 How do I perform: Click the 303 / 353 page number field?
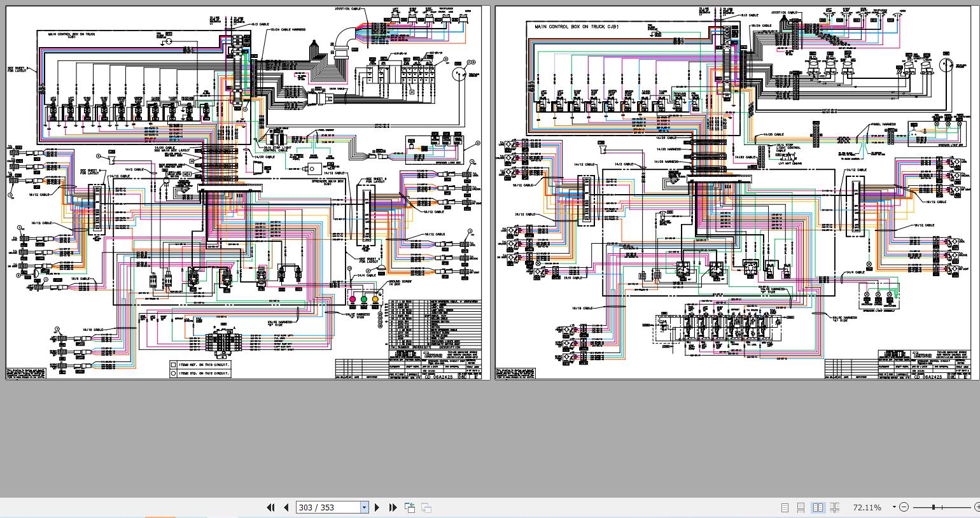click(x=328, y=507)
